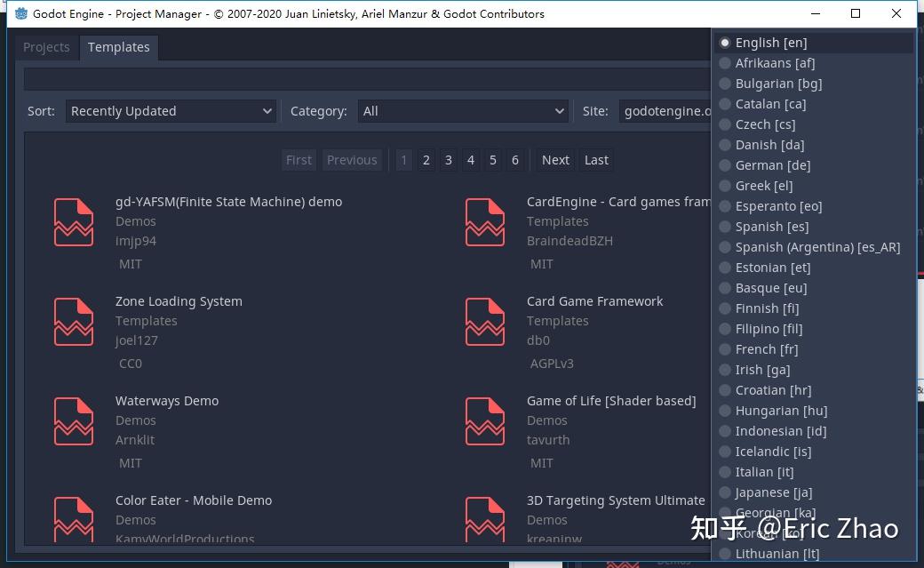Click the Godot Engine logo in the title bar
The image size is (924, 568).
[21, 13]
